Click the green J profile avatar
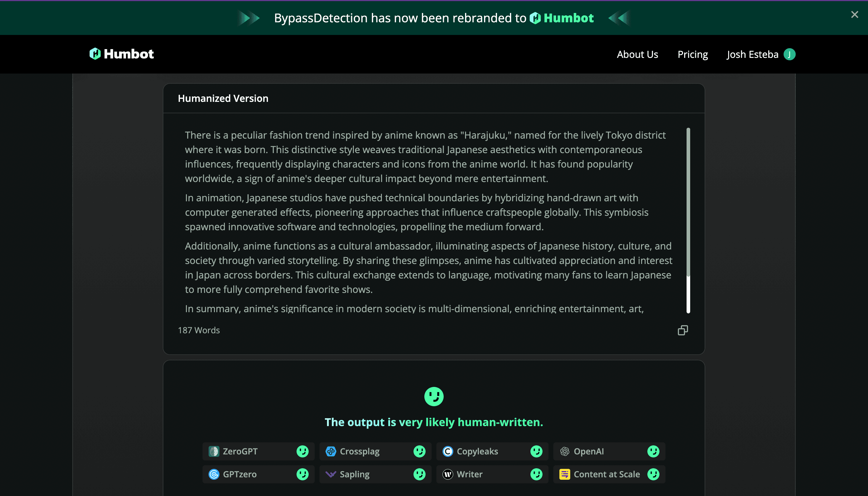Screen dimensions: 868x496 789,55
